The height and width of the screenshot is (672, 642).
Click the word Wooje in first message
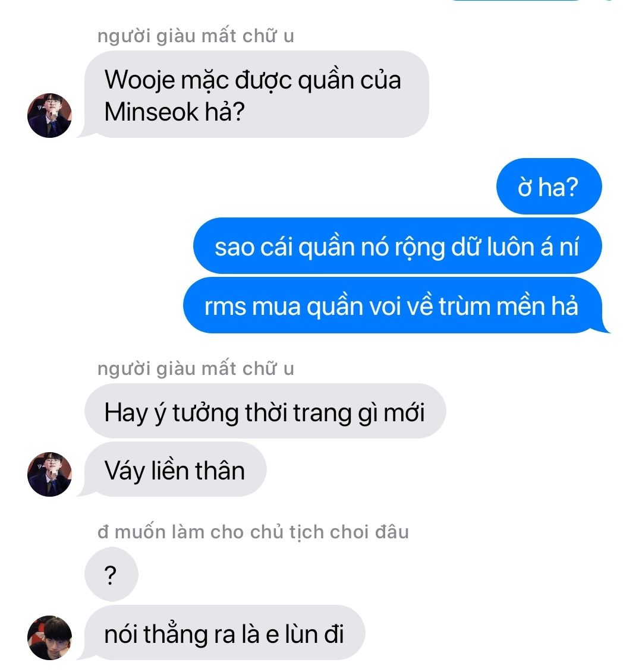point(140,81)
